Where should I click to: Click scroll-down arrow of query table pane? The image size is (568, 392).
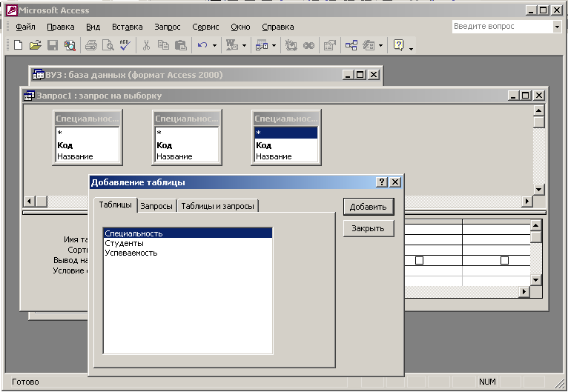(538, 189)
